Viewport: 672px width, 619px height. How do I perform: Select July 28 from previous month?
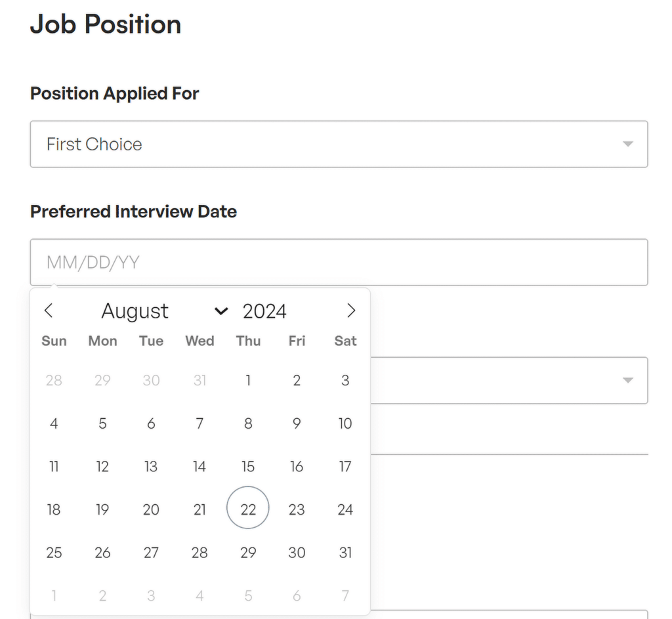[x=54, y=380]
